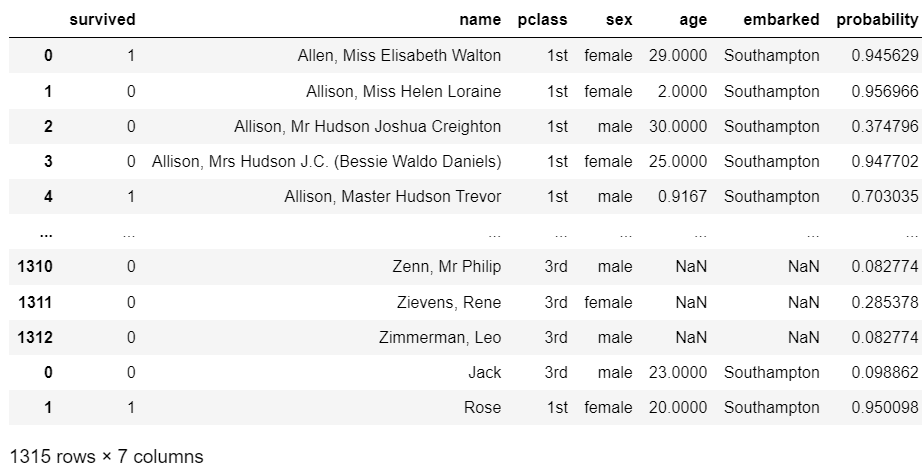
Task: Click the 'name' column header
Action: pos(480,19)
